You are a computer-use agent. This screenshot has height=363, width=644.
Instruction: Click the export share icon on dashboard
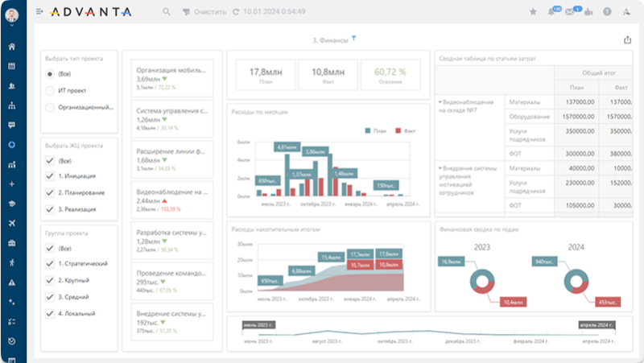click(x=627, y=40)
